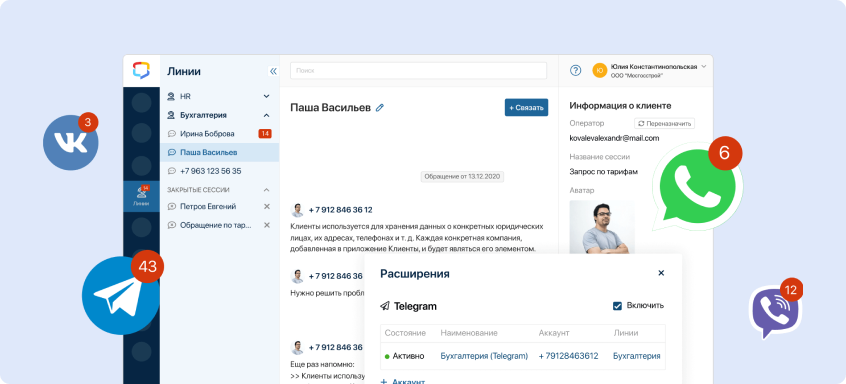Select the Ирина Боброва conversation
Image resolution: width=846 pixels, height=384 pixels.
(220, 134)
